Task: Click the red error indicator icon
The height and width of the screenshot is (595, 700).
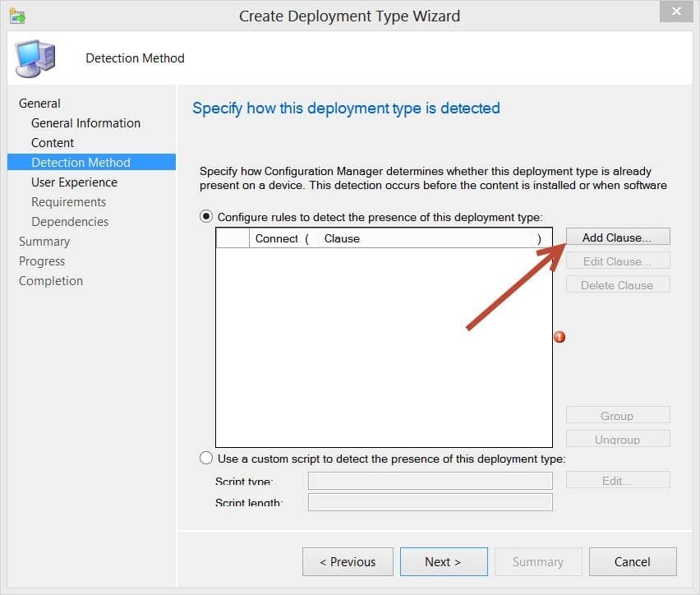Action: 560,337
